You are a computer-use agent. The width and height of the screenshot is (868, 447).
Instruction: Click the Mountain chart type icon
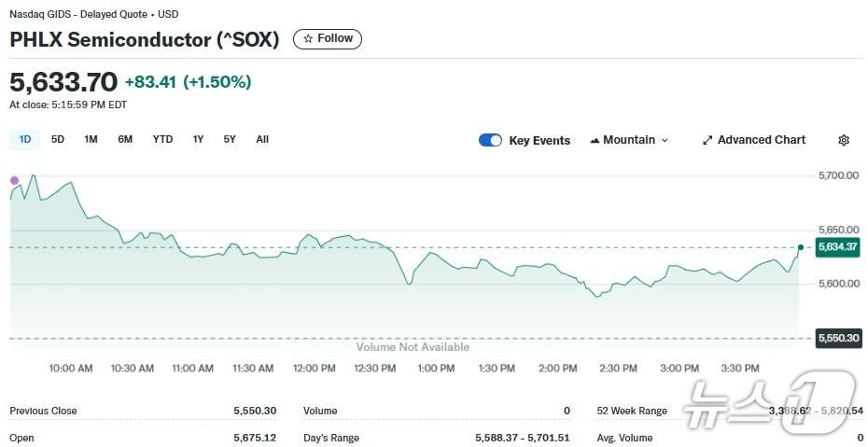[595, 140]
